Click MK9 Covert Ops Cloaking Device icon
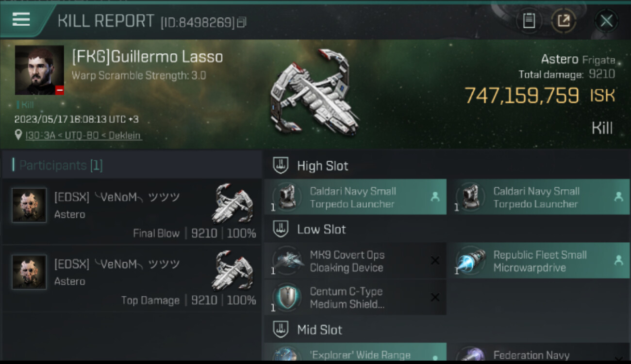Screen dimensions: 631x364 (x=288, y=261)
